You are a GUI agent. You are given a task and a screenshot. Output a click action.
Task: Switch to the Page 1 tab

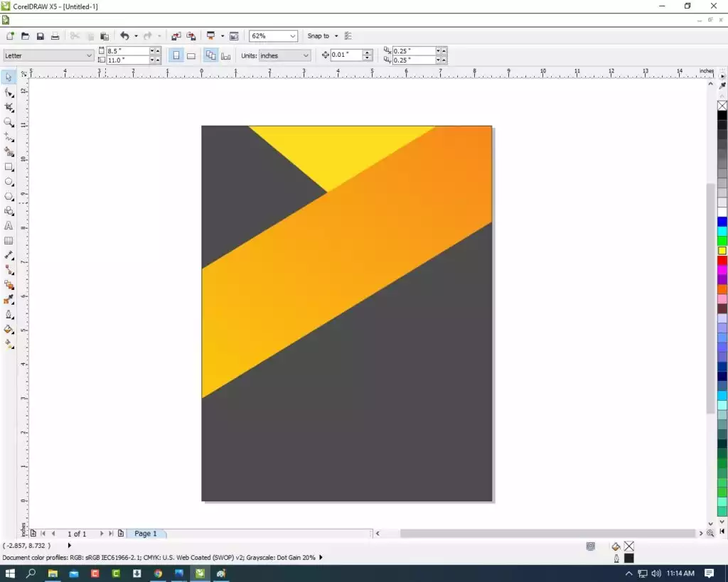pos(146,533)
